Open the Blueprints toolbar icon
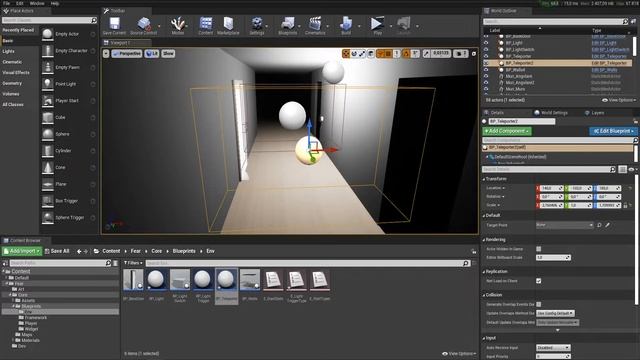 point(288,25)
